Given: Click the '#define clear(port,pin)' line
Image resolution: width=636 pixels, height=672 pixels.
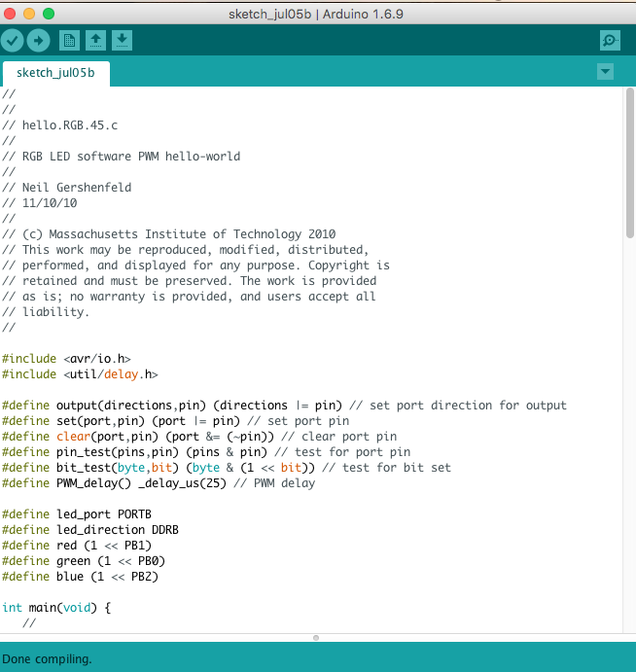Looking at the screenshot, I should click(199, 437).
